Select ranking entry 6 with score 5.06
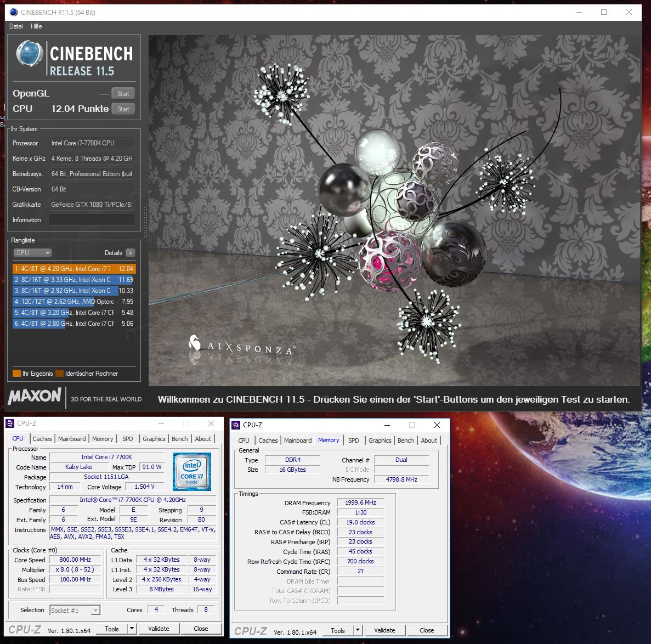This screenshot has width=651, height=644. pos(74,324)
